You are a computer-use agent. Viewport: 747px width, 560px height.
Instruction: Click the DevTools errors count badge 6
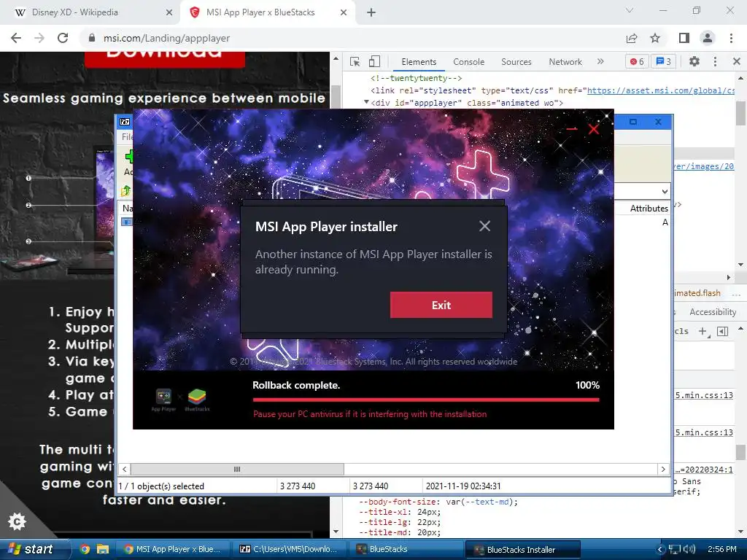(637, 61)
